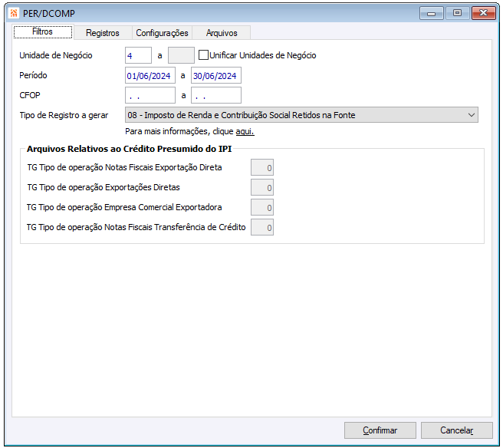Screen dimensions: 503x448
Task: Minimize the PER/DCOMP window
Action: [x=432, y=14]
